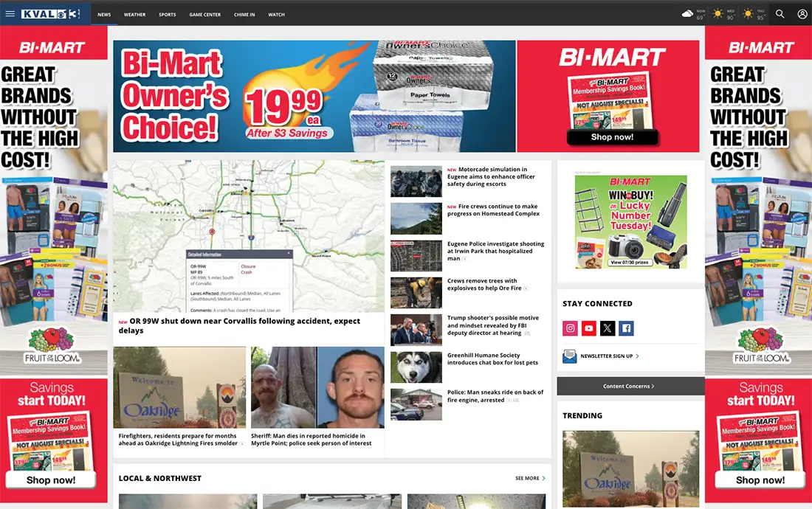Go to the Weather menu
The height and width of the screenshot is (509, 812).
click(134, 15)
